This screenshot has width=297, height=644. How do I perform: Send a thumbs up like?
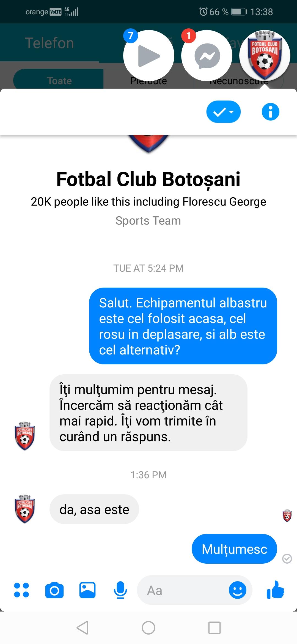(x=275, y=590)
